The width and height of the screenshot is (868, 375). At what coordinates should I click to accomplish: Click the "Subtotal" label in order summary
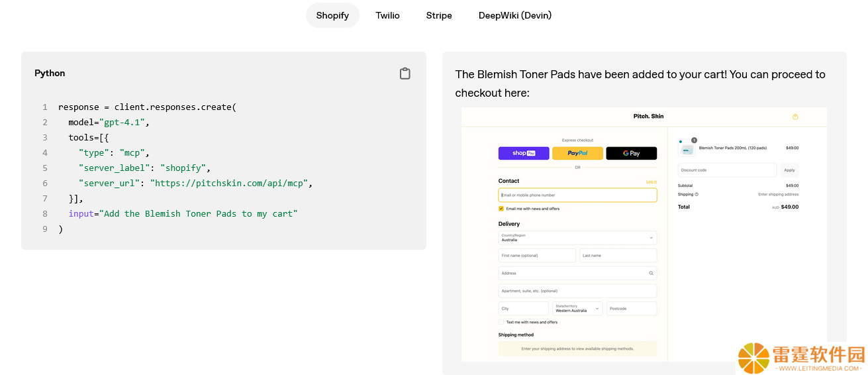click(x=685, y=186)
